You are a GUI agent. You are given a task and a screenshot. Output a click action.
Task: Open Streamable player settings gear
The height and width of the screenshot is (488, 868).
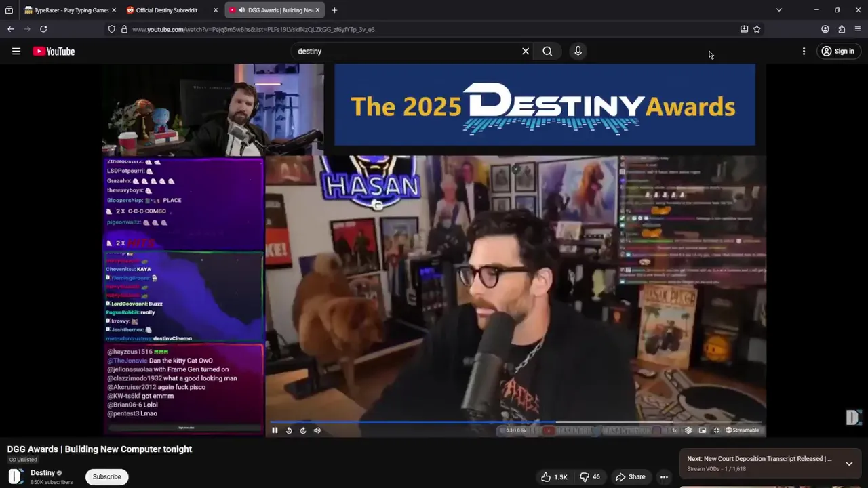688,430
